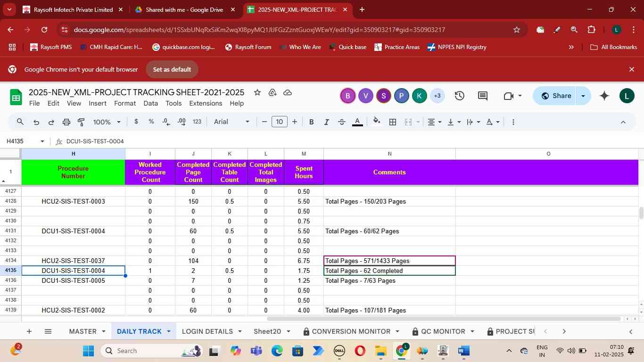This screenshot has height=362, width=644.
Task: Open the Rayosoft Forum bookmark
Action: tap(248, 47)
